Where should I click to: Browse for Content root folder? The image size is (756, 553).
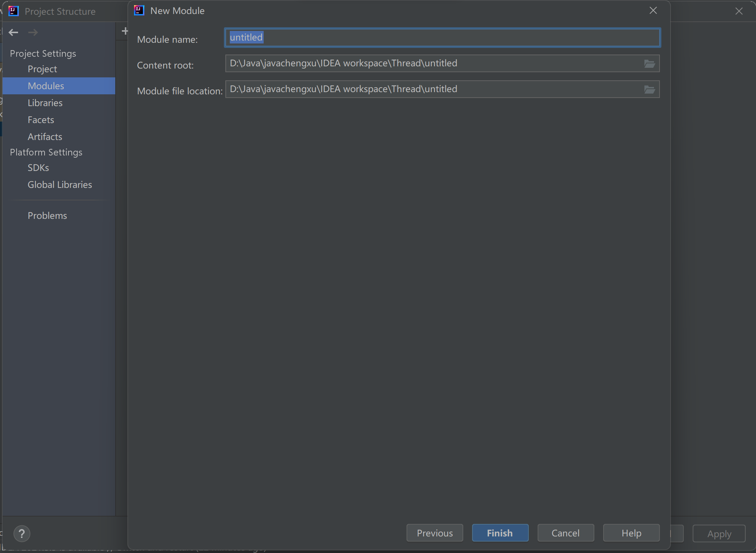pos(649,64)
